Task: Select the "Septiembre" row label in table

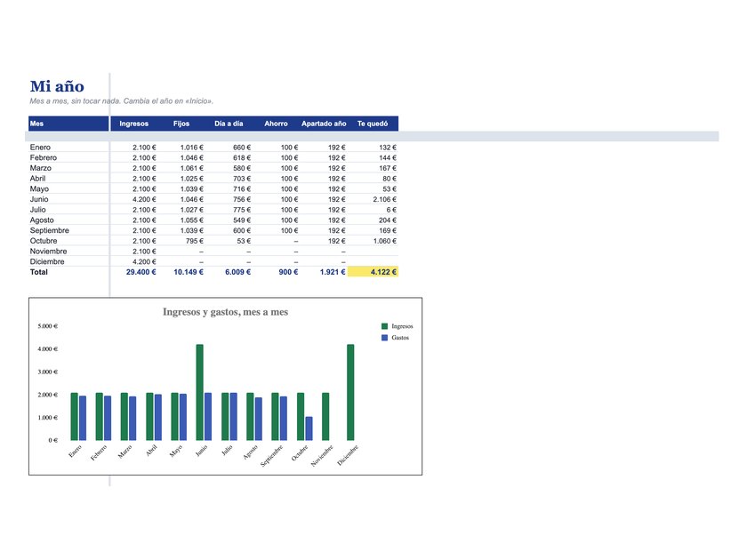Action: click(50, 230)
